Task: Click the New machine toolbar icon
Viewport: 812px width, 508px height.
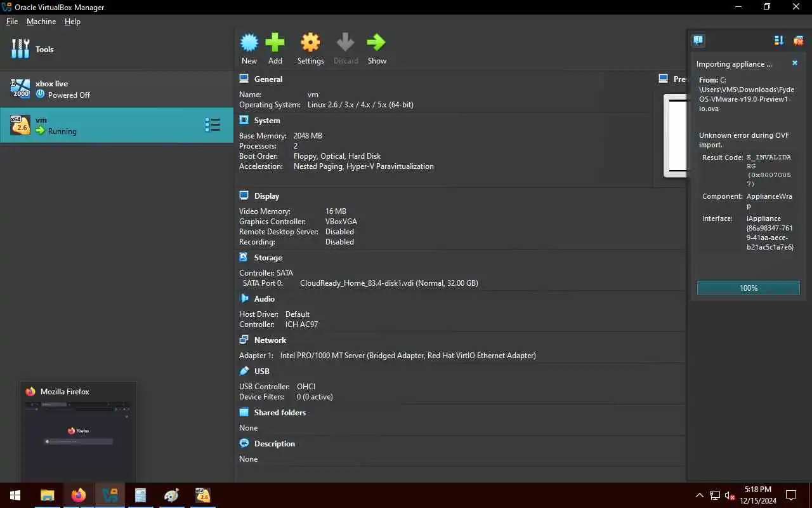Action: (249, 43)
